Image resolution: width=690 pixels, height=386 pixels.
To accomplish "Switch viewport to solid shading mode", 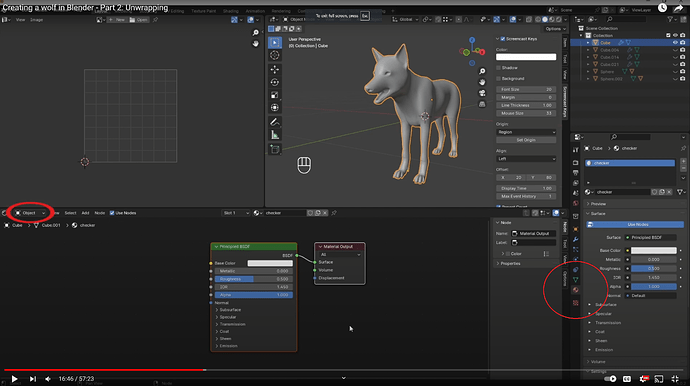I will (x=545, y=19).
